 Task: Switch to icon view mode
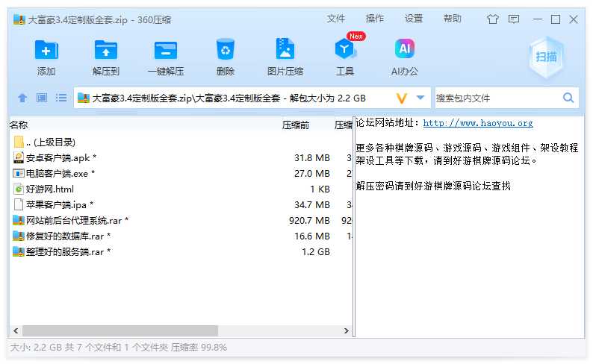pos(42,98)
